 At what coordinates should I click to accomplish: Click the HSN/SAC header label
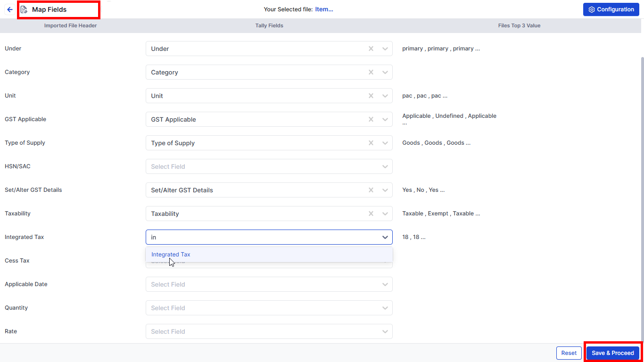click(17, 166)
